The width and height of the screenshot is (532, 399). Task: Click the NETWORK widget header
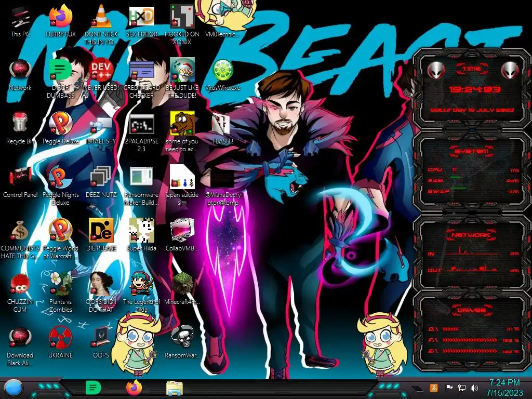coord(471,234)
